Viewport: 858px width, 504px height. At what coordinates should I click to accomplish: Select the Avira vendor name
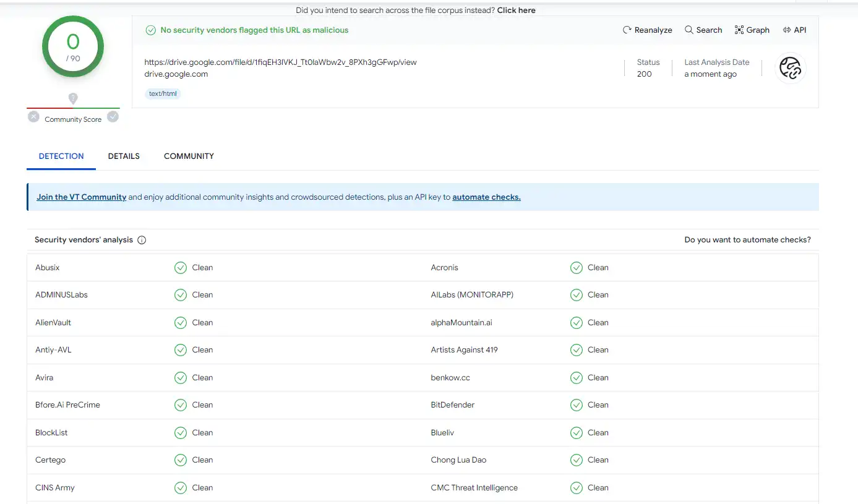[45, 378]
